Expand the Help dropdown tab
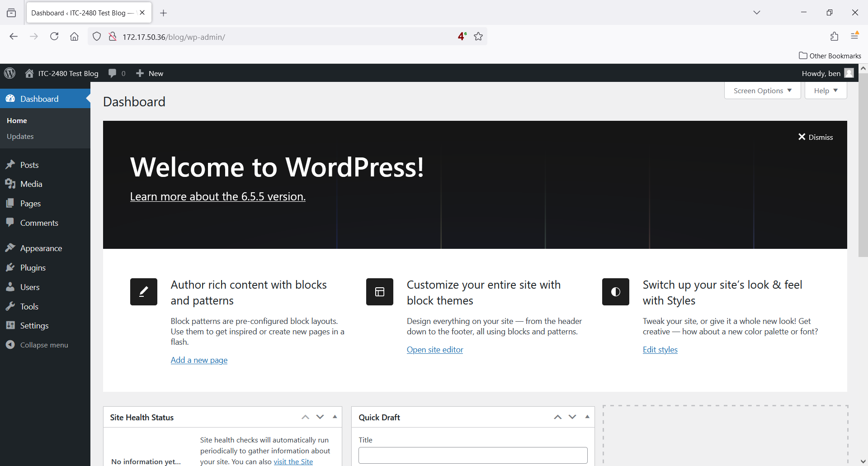 (826, 90)
